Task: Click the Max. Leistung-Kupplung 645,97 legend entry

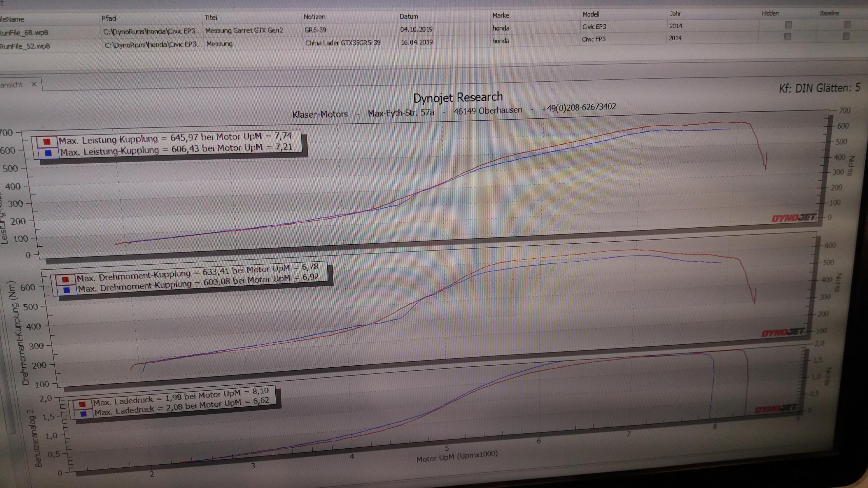Action: click(x=175, y=138)
